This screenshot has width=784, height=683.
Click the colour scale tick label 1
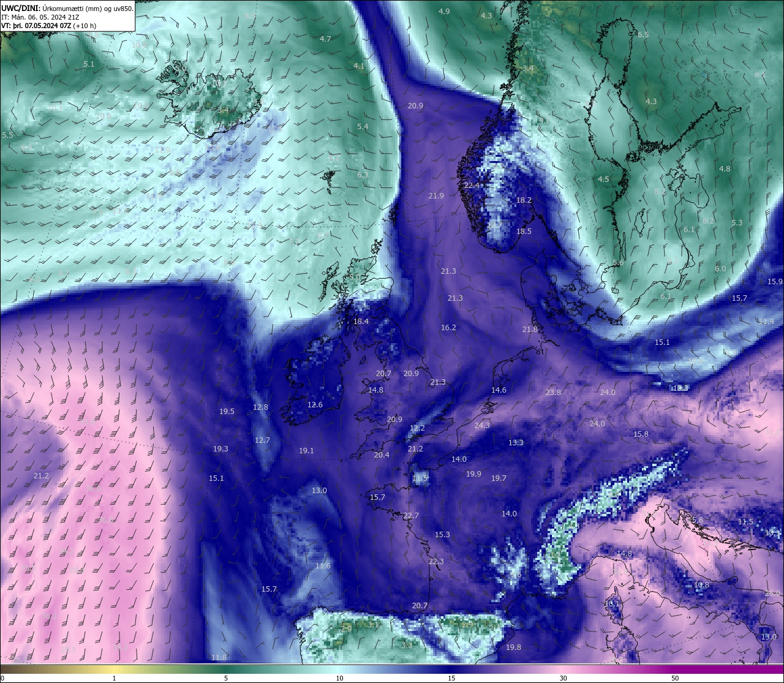click(x=114, y=678)
